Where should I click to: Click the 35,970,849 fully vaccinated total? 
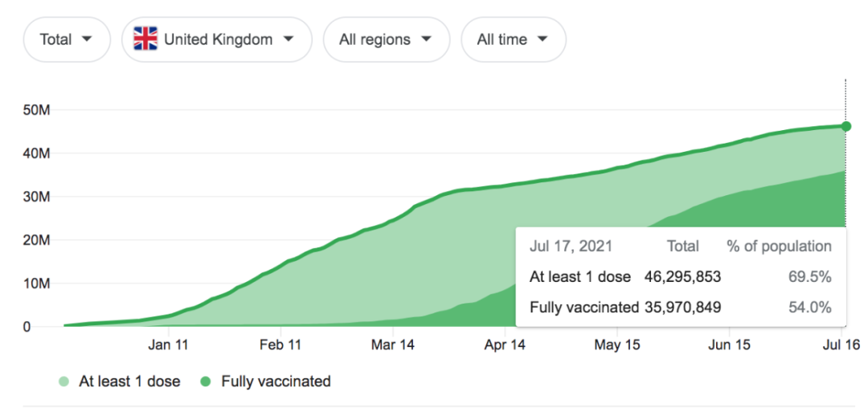pyautogui.click(x=682, y=307)
